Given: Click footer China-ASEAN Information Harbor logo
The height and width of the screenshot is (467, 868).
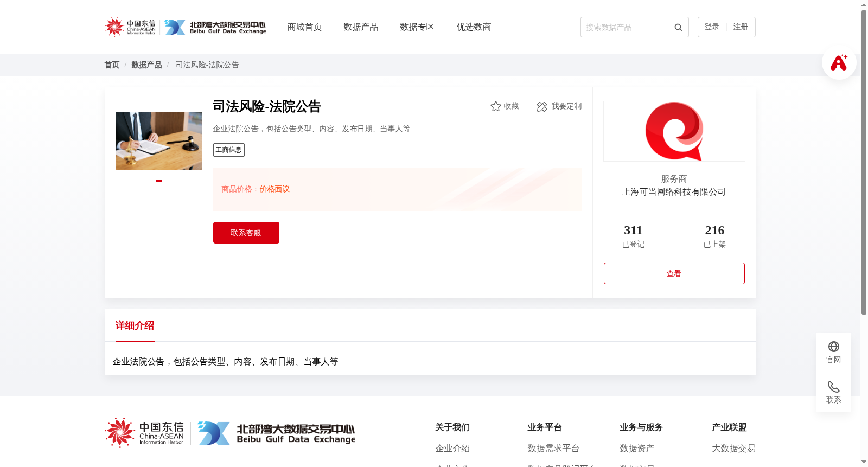Looking at the screenshot, I should coord(144,433).
